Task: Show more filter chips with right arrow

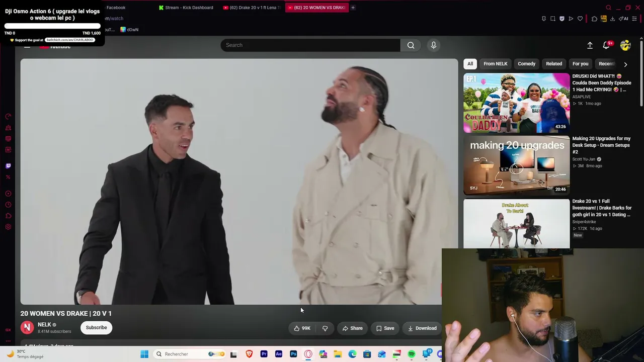Action: coord(625,64)
